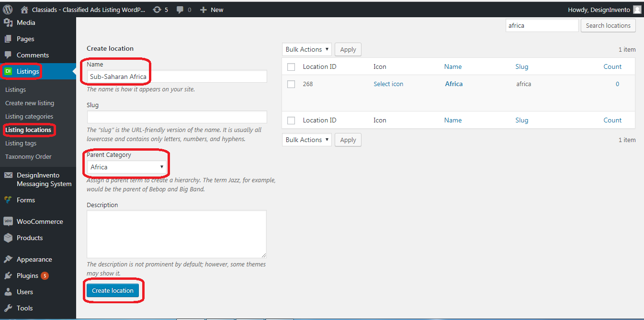Open the bottom Bulk Actions dropdown
This screenshot has width=644, height=320.
[306, 140]
